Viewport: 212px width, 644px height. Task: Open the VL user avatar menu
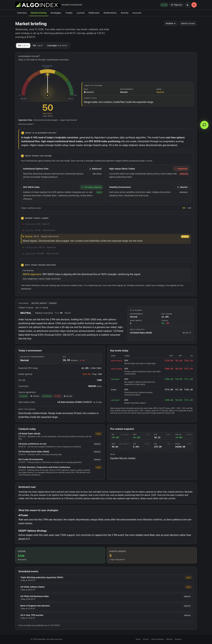[x=194, y=5]
